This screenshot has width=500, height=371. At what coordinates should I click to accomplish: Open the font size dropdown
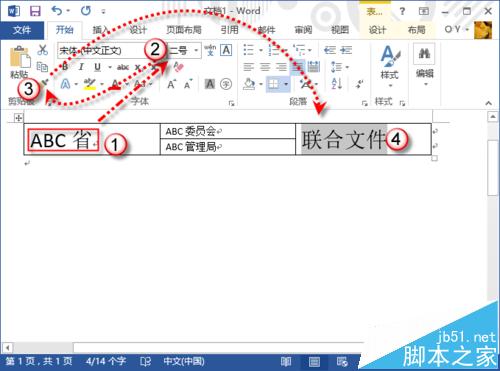tap(196, 50)
